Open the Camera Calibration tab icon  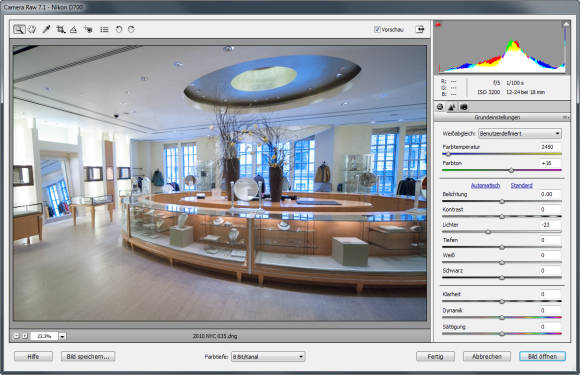[x=463, y=107]
